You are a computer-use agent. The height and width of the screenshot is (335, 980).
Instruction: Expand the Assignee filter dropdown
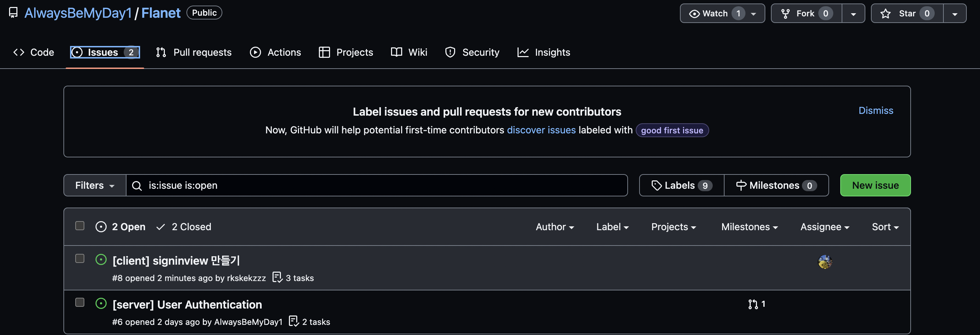coord(825,227)
